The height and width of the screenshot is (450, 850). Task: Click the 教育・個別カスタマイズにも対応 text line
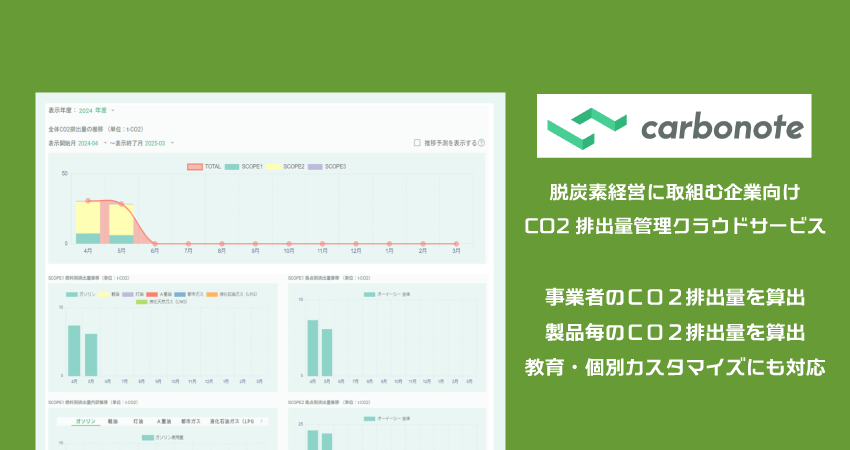pyautogui.click(x=675, y=368)
